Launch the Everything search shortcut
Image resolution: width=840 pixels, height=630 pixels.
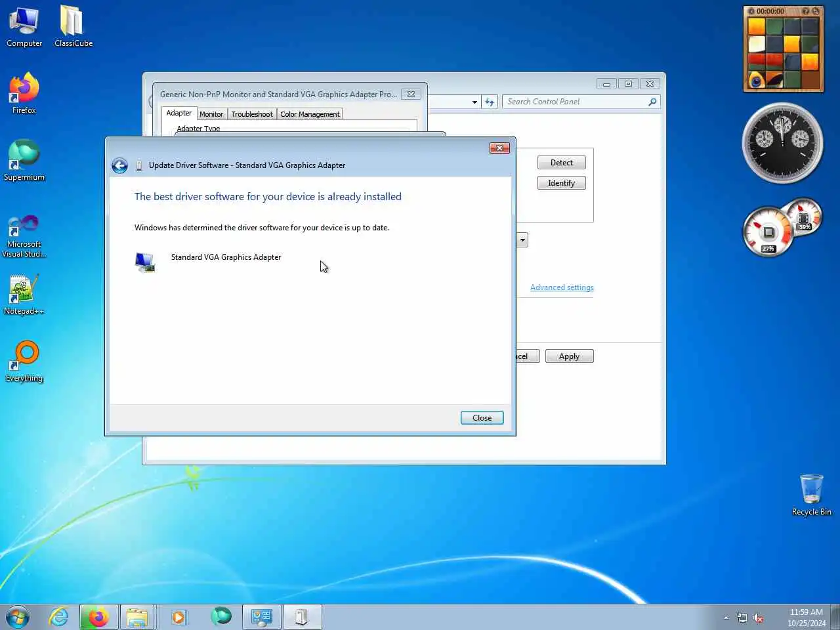coord(24,362)
